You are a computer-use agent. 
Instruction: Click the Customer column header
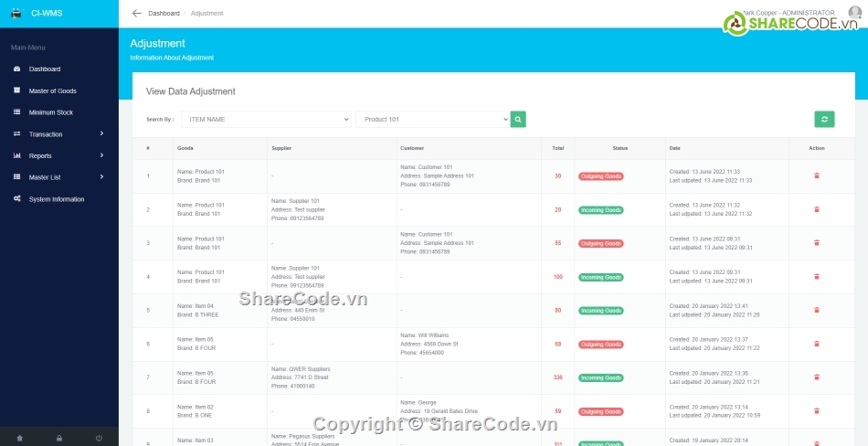coord(412,148)
